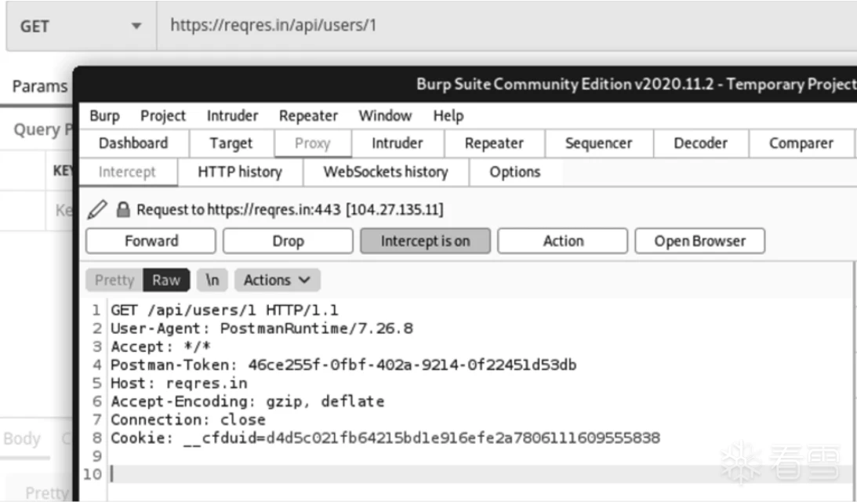Viewport: 857px width, 504px height.
Task: Toggle the \n non-printable characters button
Action: [212, 280]
